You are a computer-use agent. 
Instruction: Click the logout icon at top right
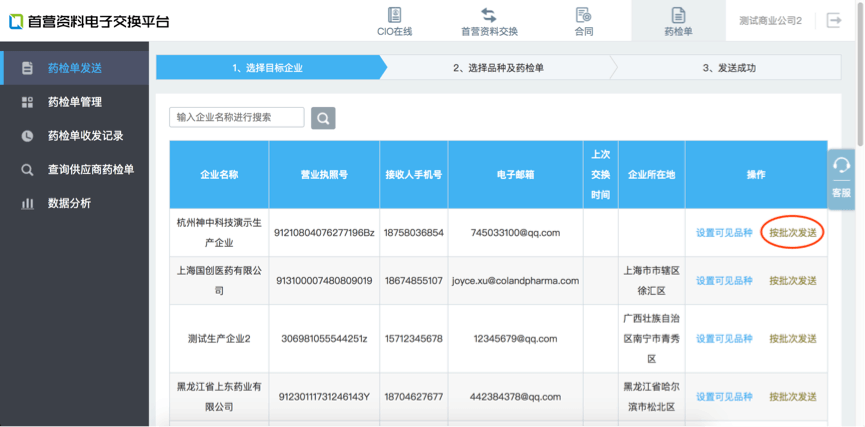[x=834, y=20]
